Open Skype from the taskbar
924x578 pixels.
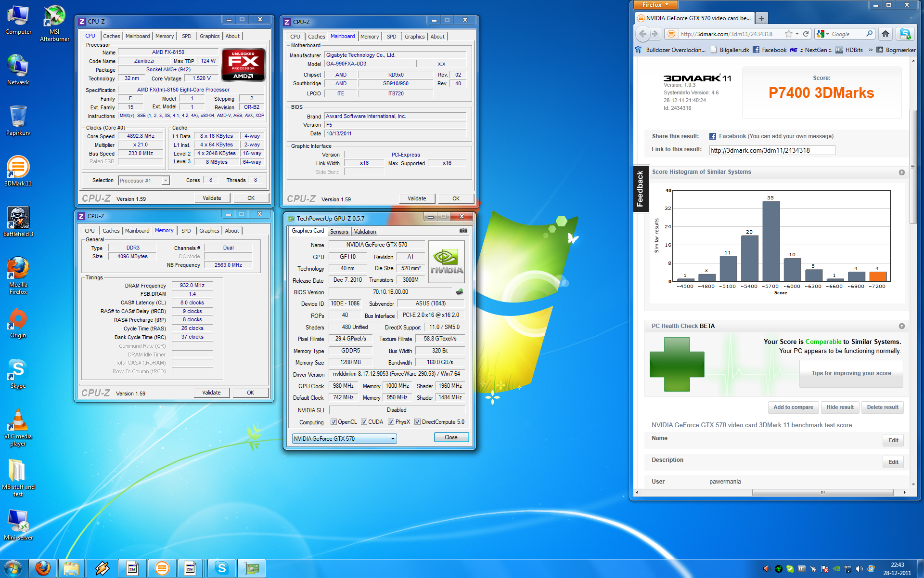[x=222, y=568]
